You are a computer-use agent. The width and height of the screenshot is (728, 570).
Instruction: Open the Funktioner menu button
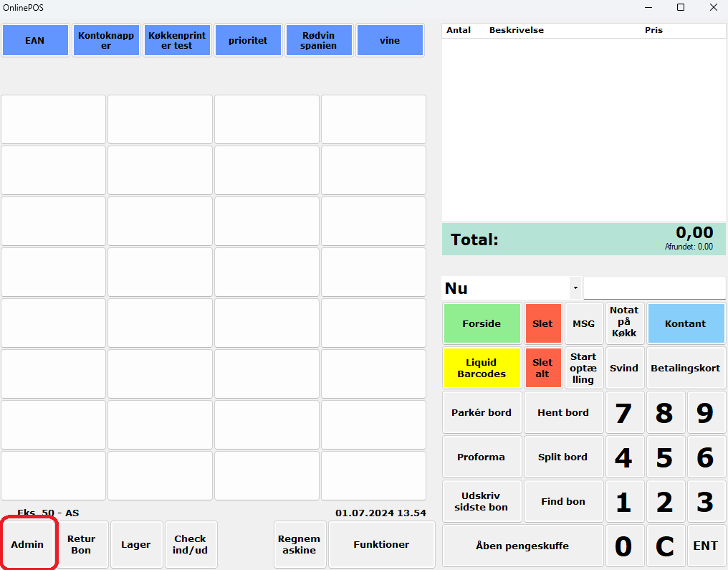click(x=381, y=544)
